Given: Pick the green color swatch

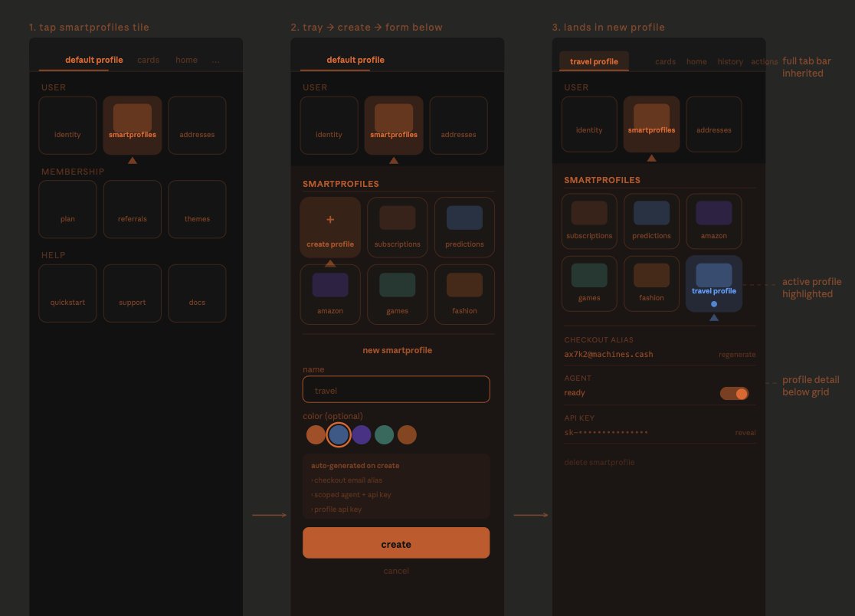Looking at the screenshot, I should (x=385, y=435).
